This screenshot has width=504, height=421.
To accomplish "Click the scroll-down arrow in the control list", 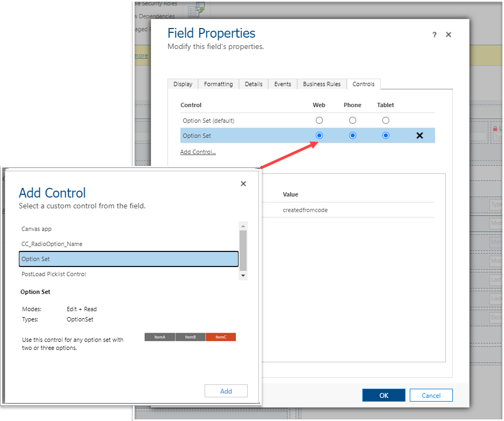I will tap(243, 275).
